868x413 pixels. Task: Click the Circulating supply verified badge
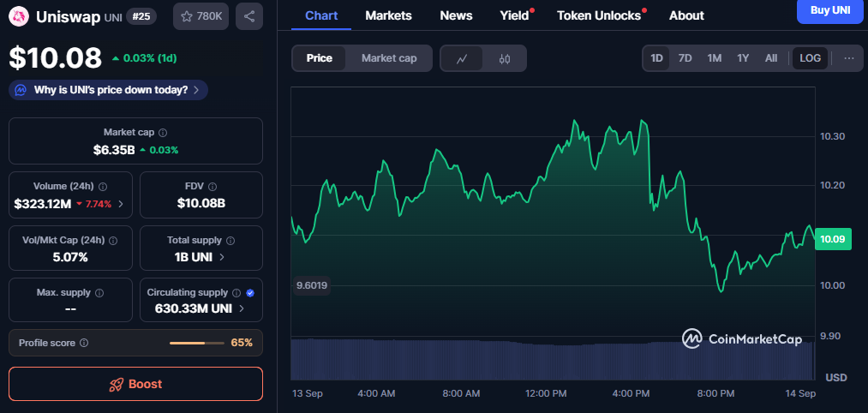click(250, 292)
